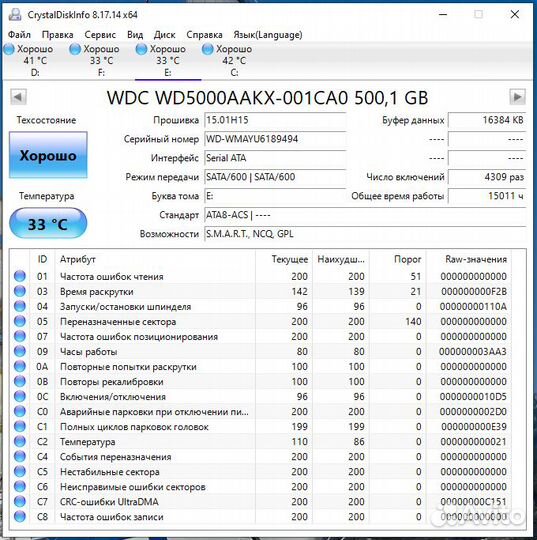Click status orb for События переназначения
This screenshot has height=540, width=537.
tap(20, 457)
